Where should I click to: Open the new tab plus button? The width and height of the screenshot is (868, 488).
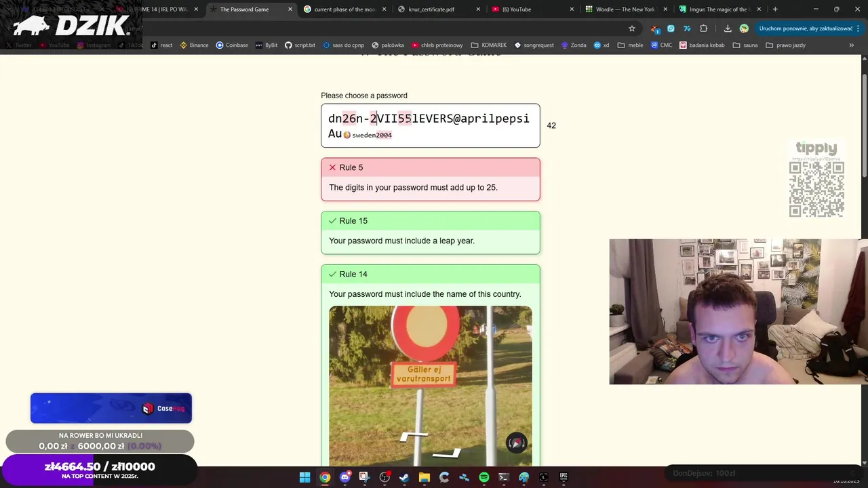[x=775, y=9]
